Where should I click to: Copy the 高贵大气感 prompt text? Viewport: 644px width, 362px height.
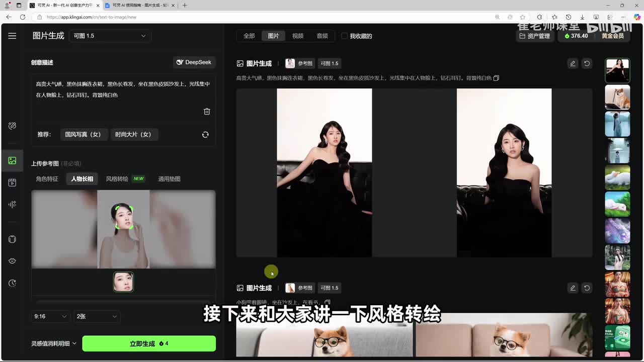(496, 78)
